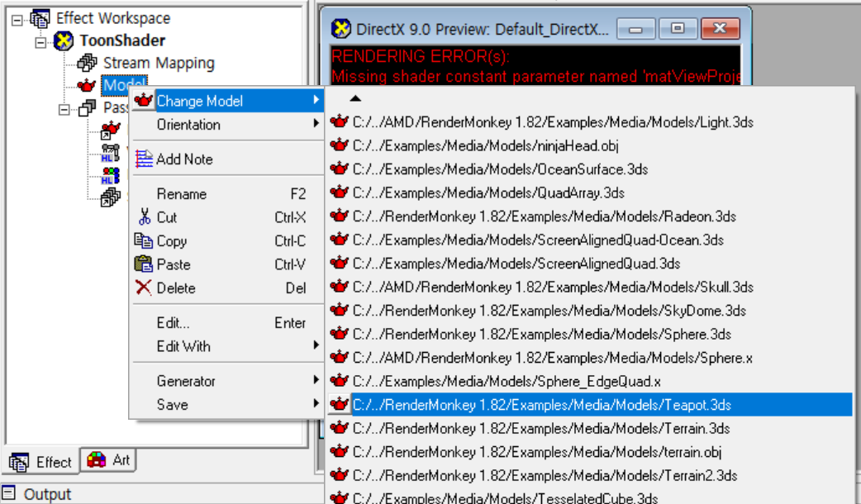This screenshot has width=861, height=504.
Task: Open the Generator submenu
Action: click(x=226, y=381)
